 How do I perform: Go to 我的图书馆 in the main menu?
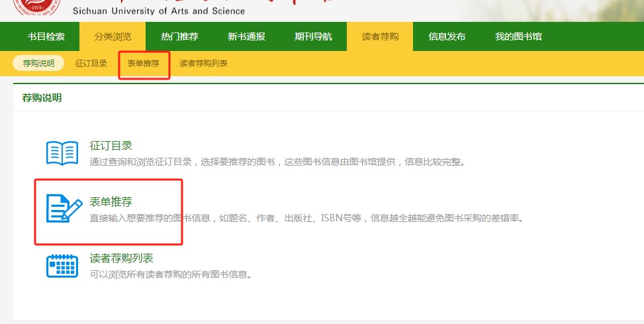tap(518, 36)
